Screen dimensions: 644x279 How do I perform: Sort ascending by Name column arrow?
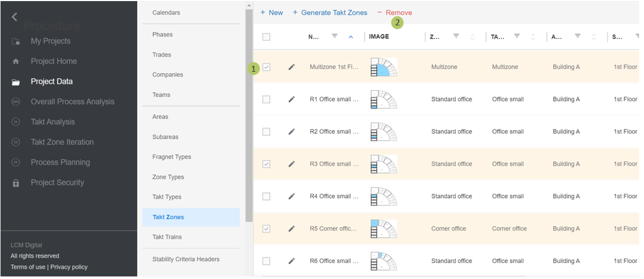(351, 37)
